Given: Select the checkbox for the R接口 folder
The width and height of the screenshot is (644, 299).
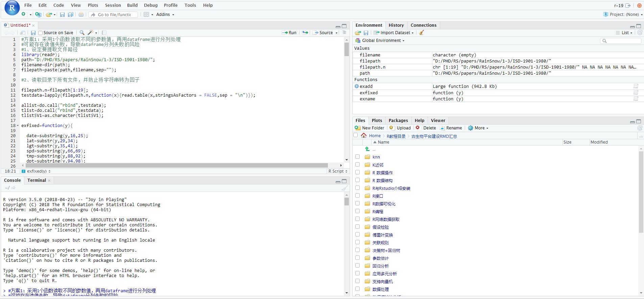Looking at the screenshot, I should [x=357, y=196].
